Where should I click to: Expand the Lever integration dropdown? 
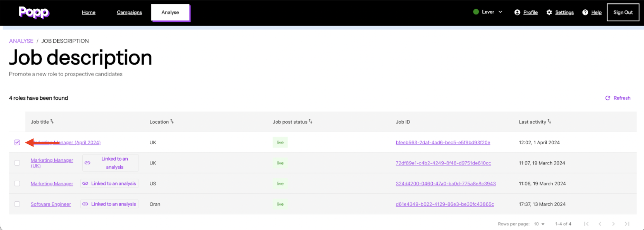[488, 12]
